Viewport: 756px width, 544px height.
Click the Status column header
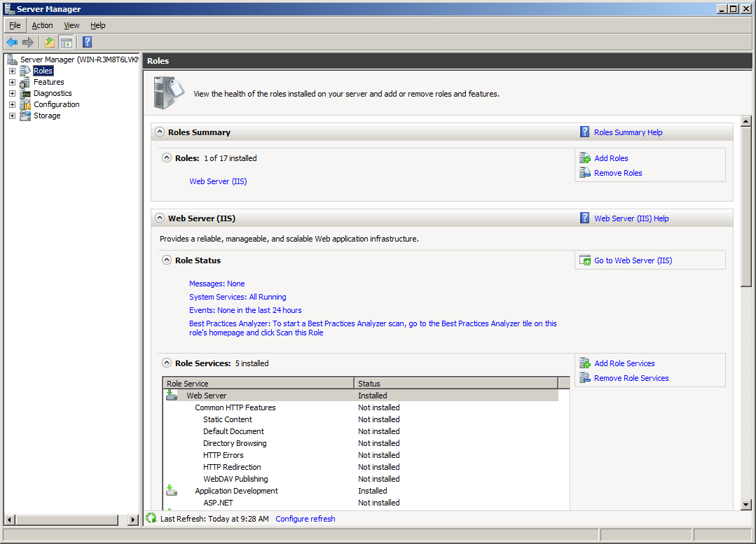[455, 384]
